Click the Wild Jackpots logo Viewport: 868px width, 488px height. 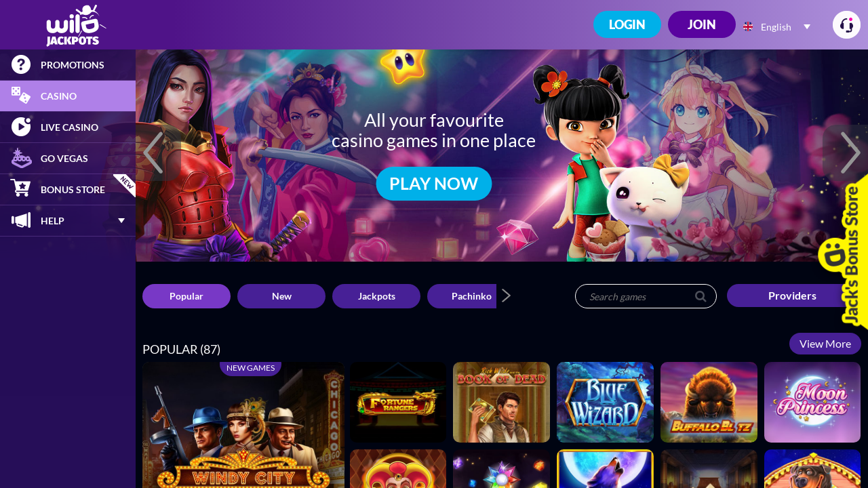(x=75, y=25)
